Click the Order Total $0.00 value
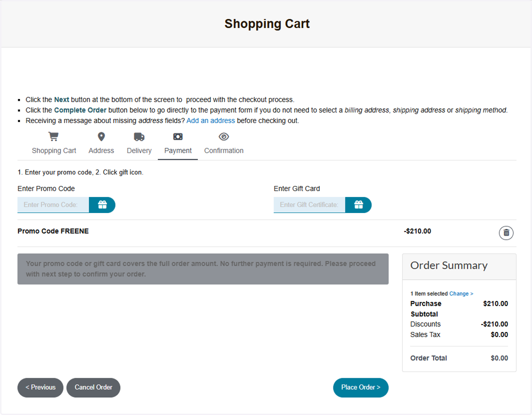 pyautogui.click(x=500, y=358)
